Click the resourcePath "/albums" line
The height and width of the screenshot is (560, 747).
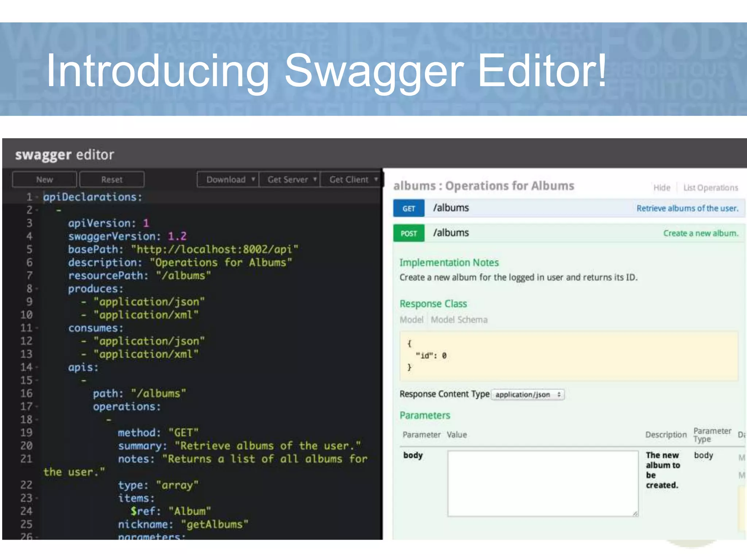(x=140, y=276)
